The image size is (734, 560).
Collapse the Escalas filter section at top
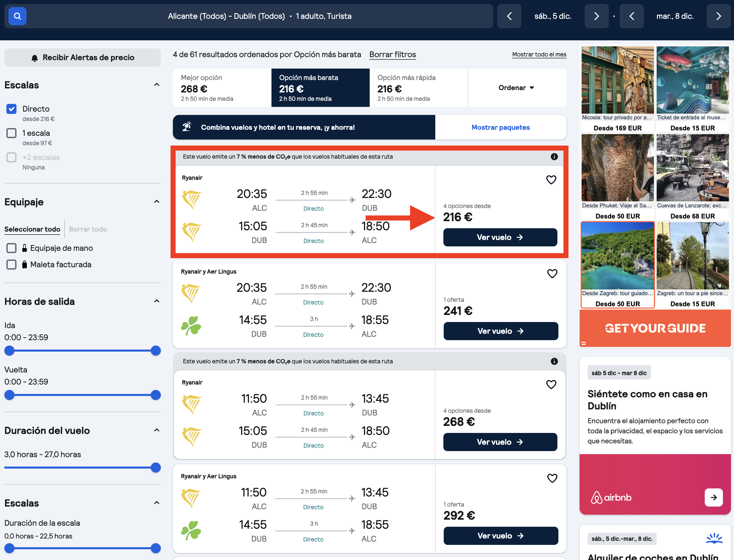click(156, 85)
